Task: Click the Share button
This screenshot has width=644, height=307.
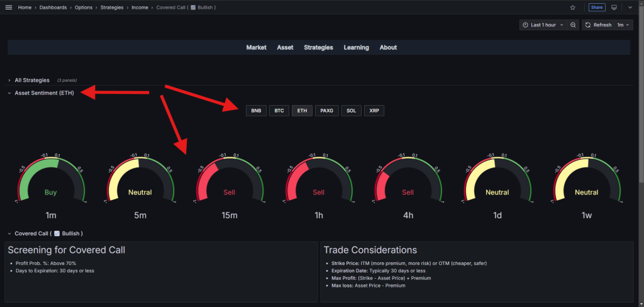Action: click(x=597, y=8)
